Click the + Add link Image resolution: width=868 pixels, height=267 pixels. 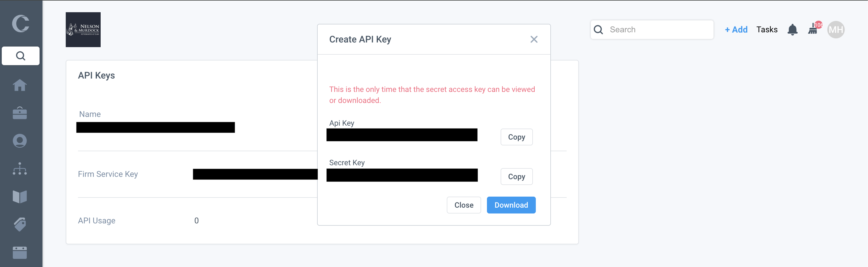click(736, 30)
